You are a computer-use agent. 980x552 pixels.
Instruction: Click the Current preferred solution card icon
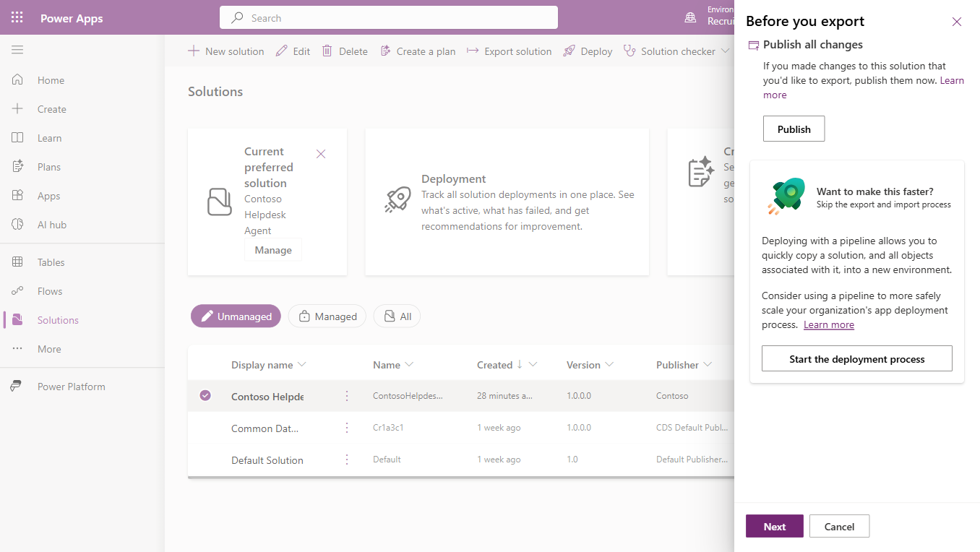[220, 202]
